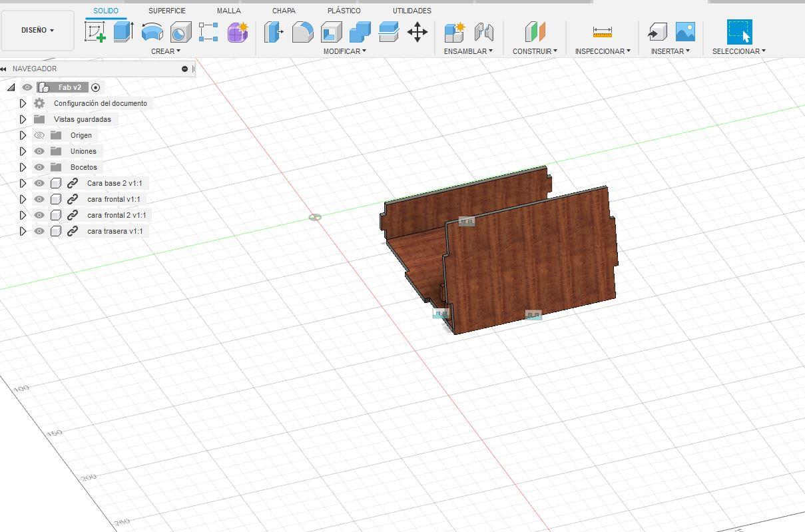Collapse the Navegador panel with double arrows
The height and width of the screenshot is (532, 805).
4,69
